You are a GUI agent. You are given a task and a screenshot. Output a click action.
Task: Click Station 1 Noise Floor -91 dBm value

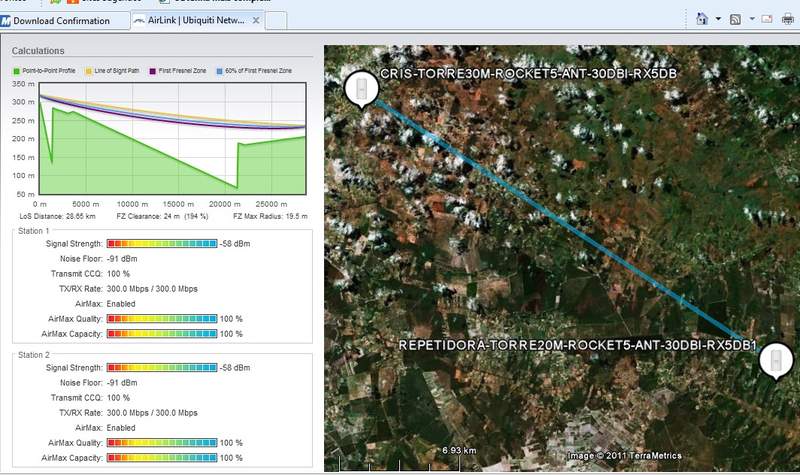pyautogui.click(x=122, y=259)
